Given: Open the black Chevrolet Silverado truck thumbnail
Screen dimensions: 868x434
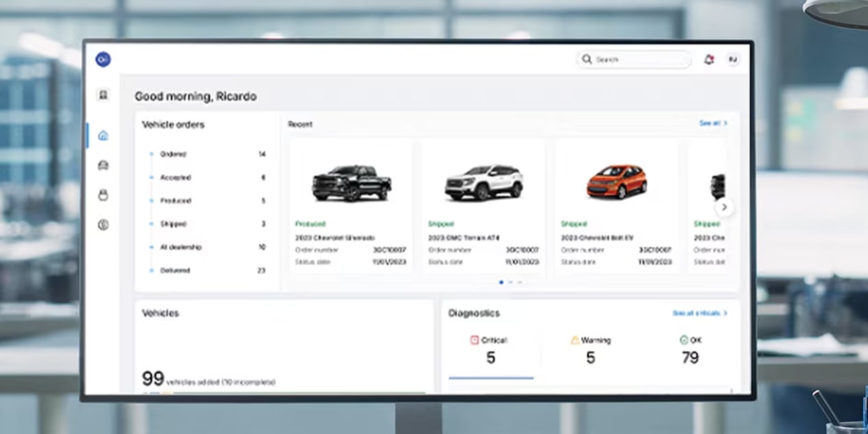Looking at the screenshot, I should tap(351, 183).
